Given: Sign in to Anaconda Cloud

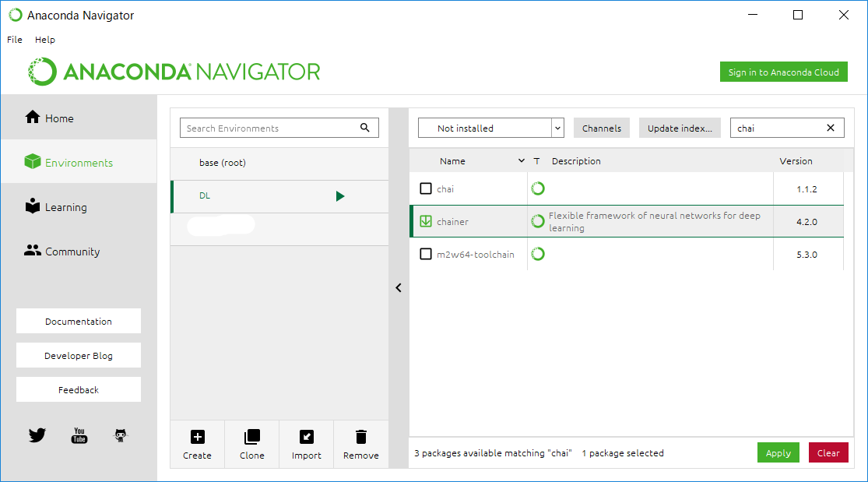Looking at the screenshot, I should coord(783,71).
